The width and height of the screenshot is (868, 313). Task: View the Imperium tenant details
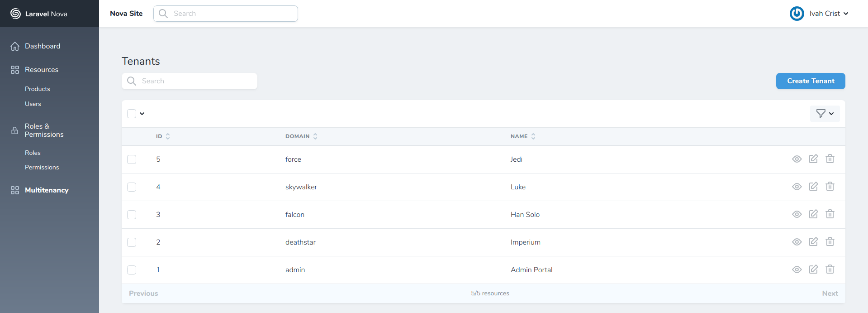point(797,242)
